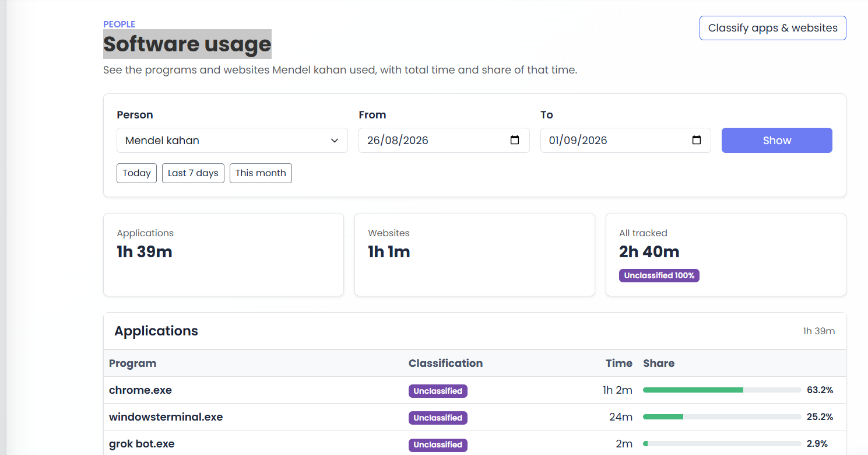Click the windowsterminal.exe share progress bar
The image size is (868, 455).
point(722,417)
